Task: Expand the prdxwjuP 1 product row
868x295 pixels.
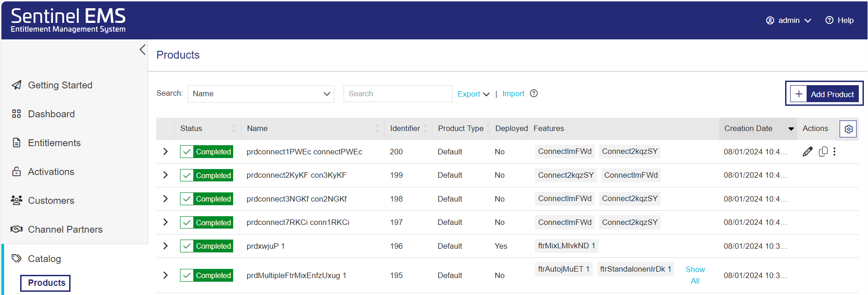Action: [x=165, y=246]
